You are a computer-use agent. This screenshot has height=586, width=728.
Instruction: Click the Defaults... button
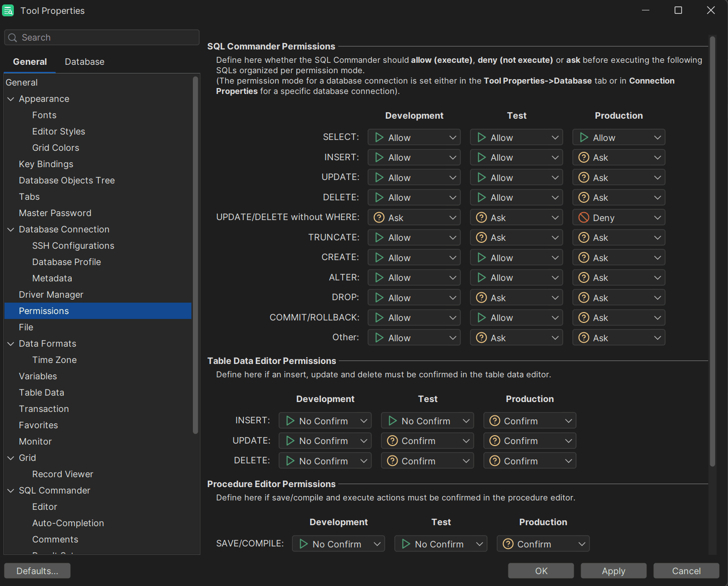coord(37,571)
